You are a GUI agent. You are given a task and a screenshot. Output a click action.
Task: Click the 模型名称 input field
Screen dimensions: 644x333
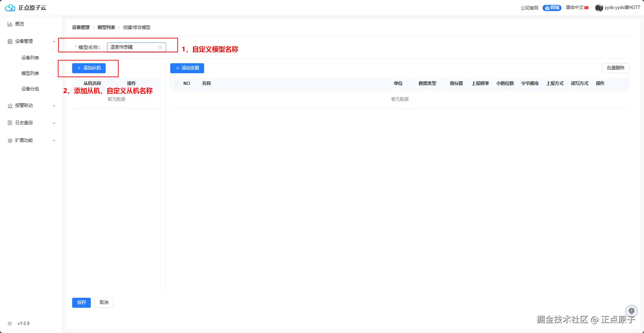point(136,47)
